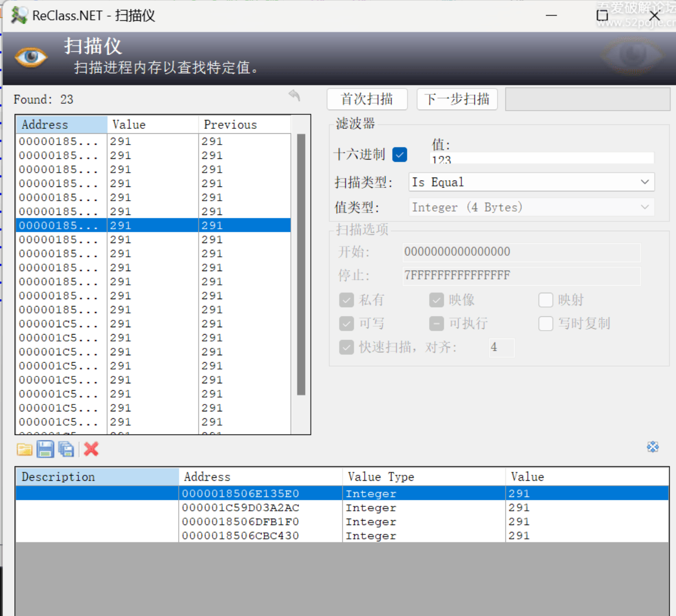Click the ReClass.NET title bar app icon
The height and width of the screenshot is (616, 676).
19,15
